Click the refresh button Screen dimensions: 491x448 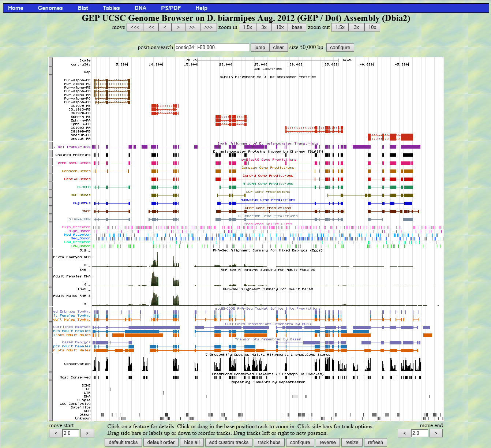point(375,442)
